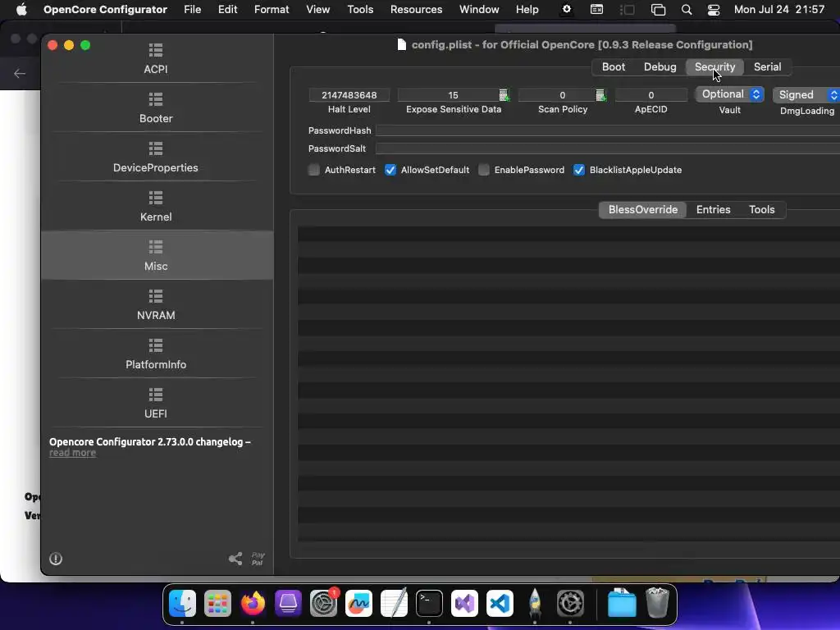Viewport: 840px width, 630px height.
Task: Open the Kernel section
Action: click(156, 207)
